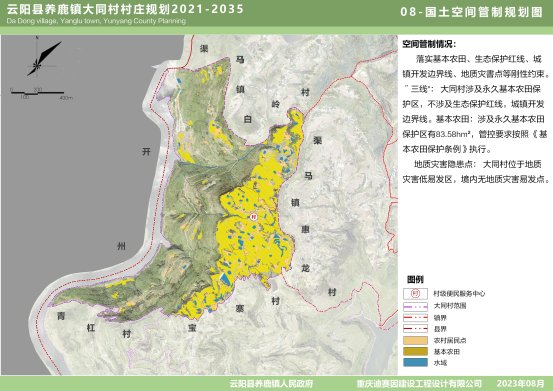Click the 县界 dashed line legend symbol
The image size is (553, 391).
tap(415, 329)
